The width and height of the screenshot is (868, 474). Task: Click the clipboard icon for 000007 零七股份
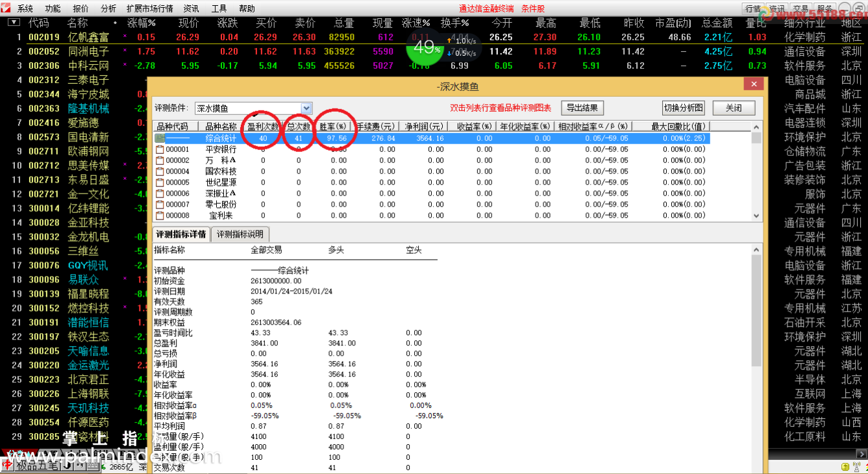coord(160,205)
